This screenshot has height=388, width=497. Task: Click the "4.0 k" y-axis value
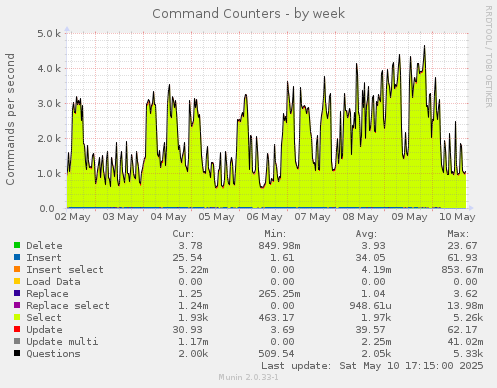[49, 69]
